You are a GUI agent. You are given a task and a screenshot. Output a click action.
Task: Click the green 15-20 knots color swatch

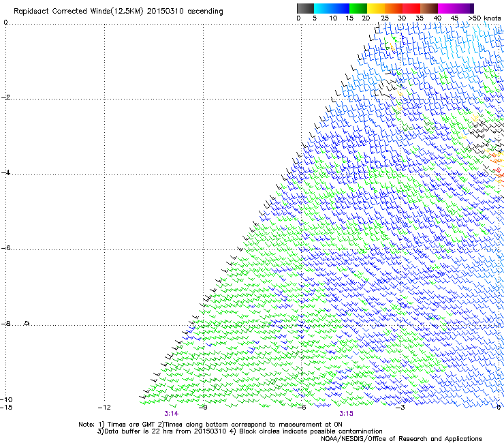tap(358, 8)
